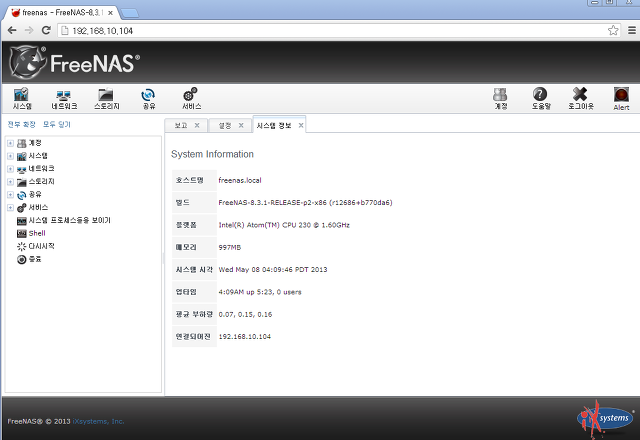Open the 서비스 gears toolbar icon
This screenshot has height=440, width=640.
[191, 99]
